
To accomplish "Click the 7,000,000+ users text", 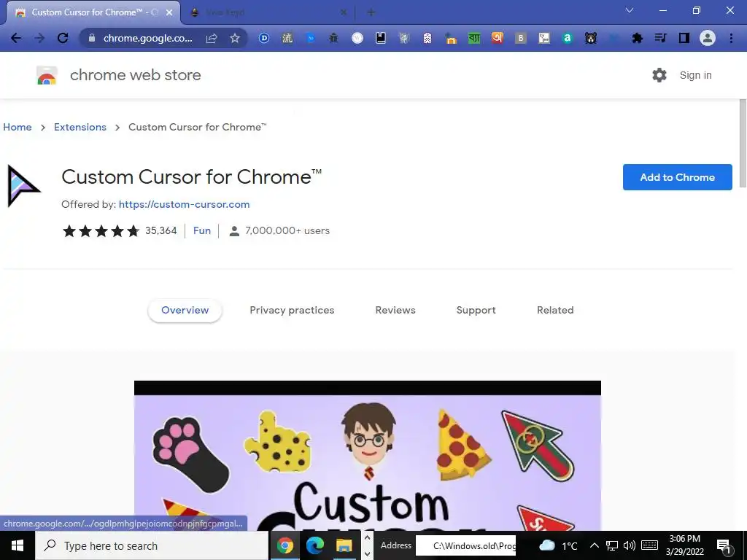I will tap(287, 230).
